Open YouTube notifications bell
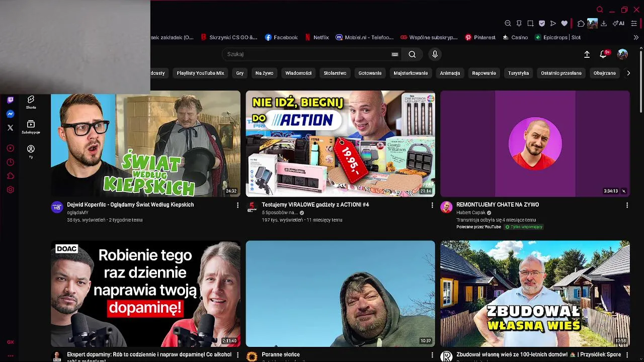Screen dimensions: 644x362 tap(604, 54)
